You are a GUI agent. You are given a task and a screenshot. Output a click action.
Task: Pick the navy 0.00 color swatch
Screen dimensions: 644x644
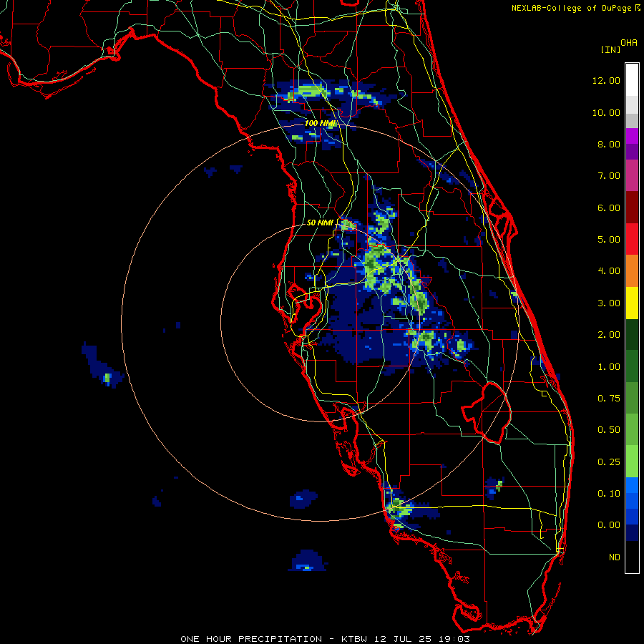[632, 533]
